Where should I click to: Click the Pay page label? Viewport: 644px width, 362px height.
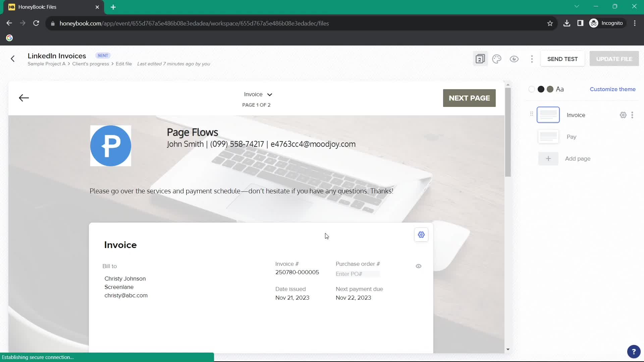point(572,137)
